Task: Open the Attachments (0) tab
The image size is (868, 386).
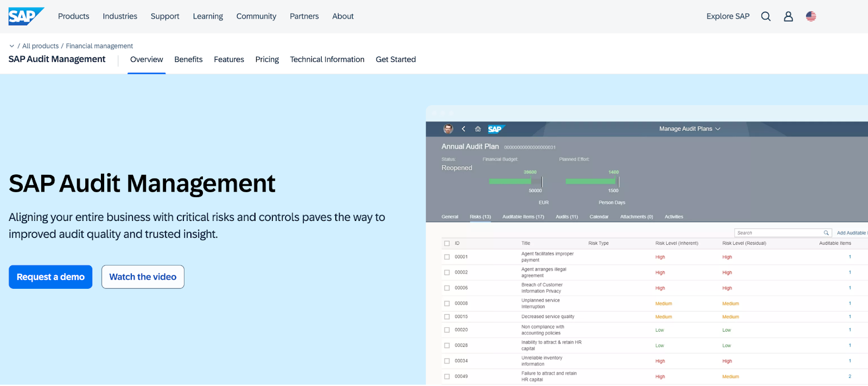Action: 636,217
